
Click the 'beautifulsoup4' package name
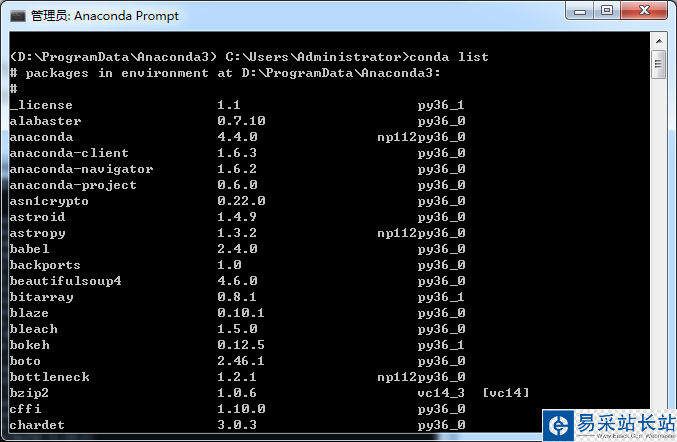point(66,281)
